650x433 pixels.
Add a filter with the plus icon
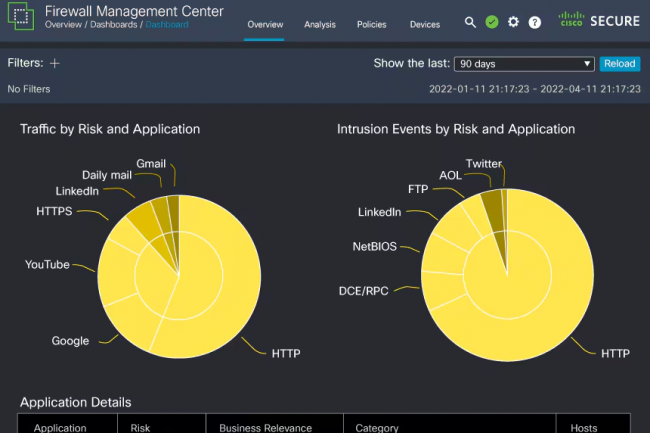(x=55, y=63)
